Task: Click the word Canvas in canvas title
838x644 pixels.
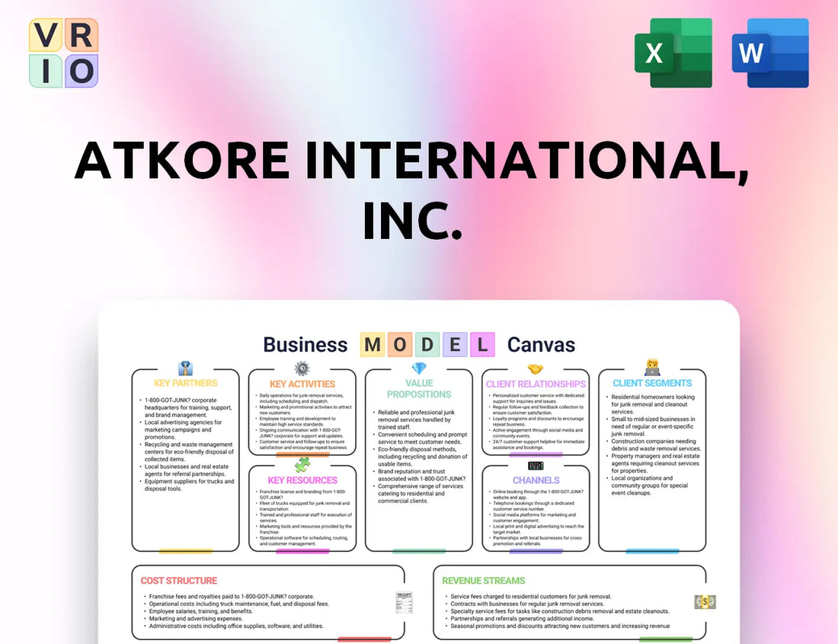Action: [541, 345]
